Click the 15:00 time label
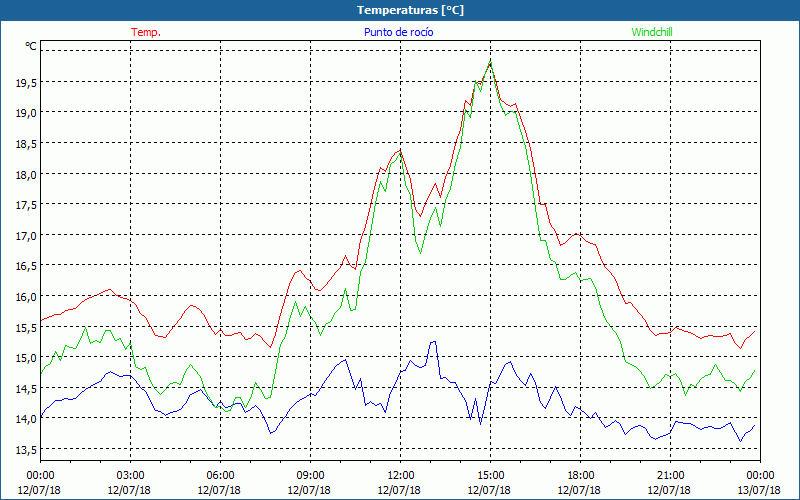The width and height of the screenshot is (800, 500). pyautogui.click(x=490, y=476)
